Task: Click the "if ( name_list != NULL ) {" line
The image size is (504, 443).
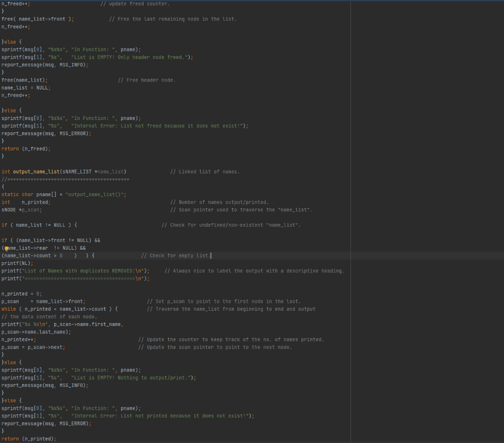Action: (x=39, y=225)
